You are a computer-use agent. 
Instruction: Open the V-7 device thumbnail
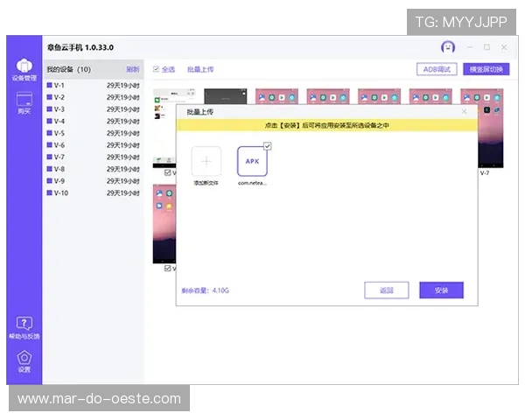pos(491,131)
